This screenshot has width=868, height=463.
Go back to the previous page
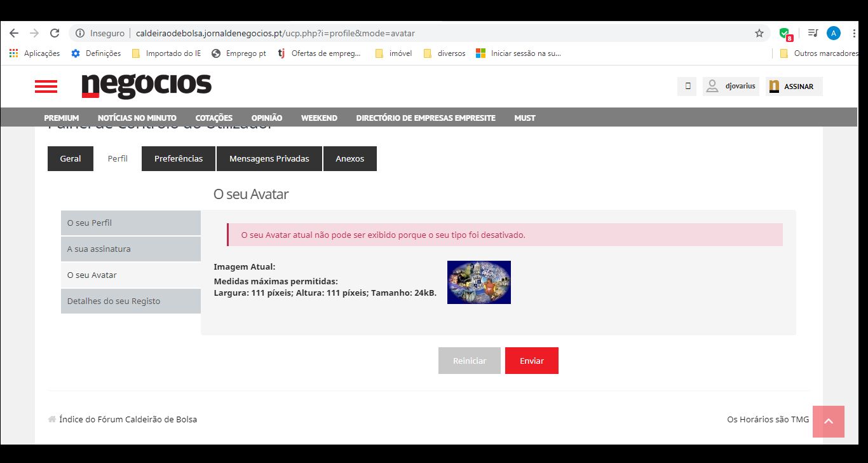[x=14, y=33]
